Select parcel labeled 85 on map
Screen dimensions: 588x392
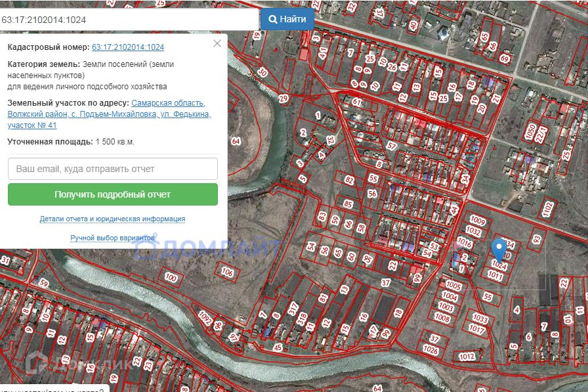pyautogui.click(x=348, y=204)
